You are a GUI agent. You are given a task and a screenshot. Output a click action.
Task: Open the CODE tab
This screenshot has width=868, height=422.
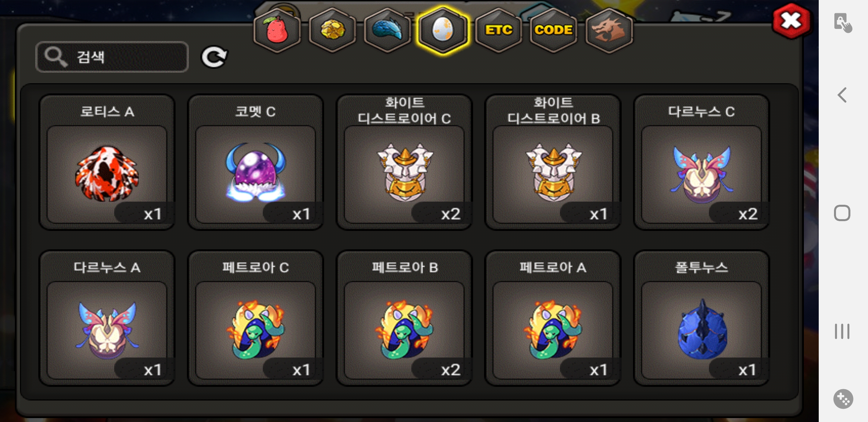point(554,31)
